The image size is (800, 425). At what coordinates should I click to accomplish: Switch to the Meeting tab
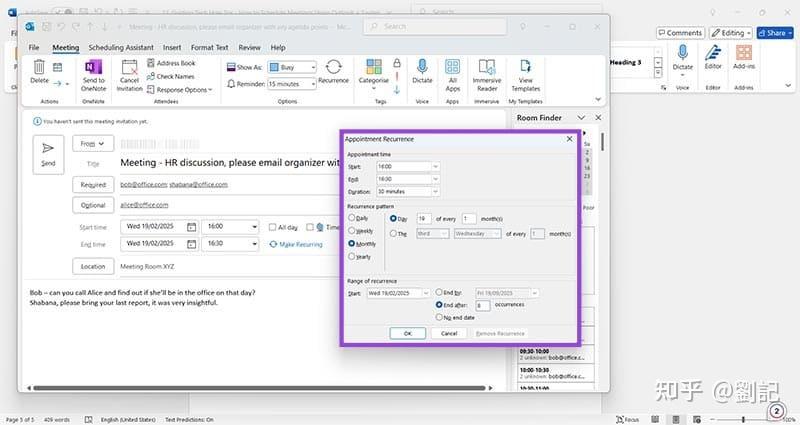66,47
